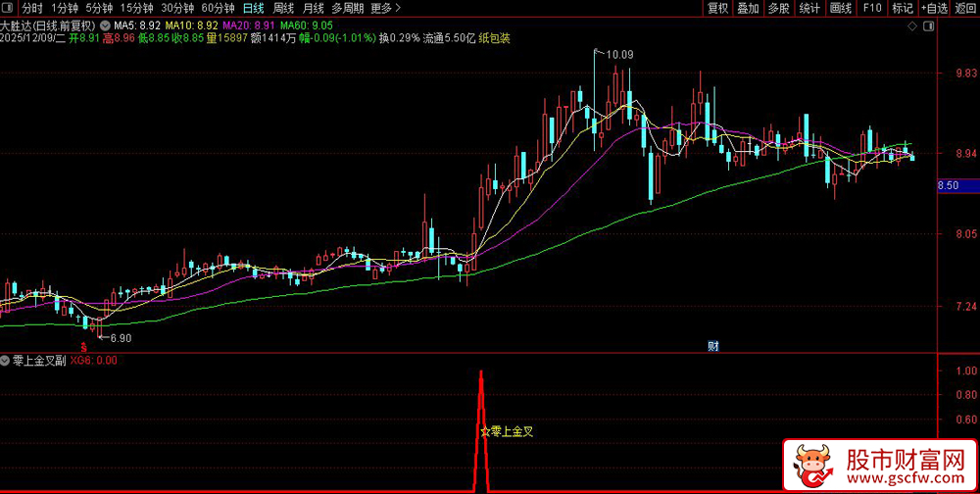Image resolution: width=980 pixels, height=494 pixels.
Task: Select the 周线 weekly tab
Action: click(283, 8)
